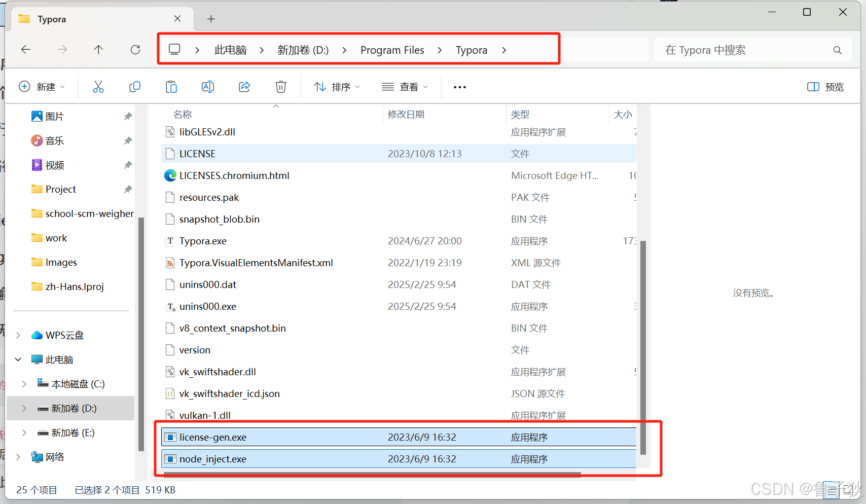Sort by 名称 column header
This screenshot has height=504, width=866.
(183, 115)
